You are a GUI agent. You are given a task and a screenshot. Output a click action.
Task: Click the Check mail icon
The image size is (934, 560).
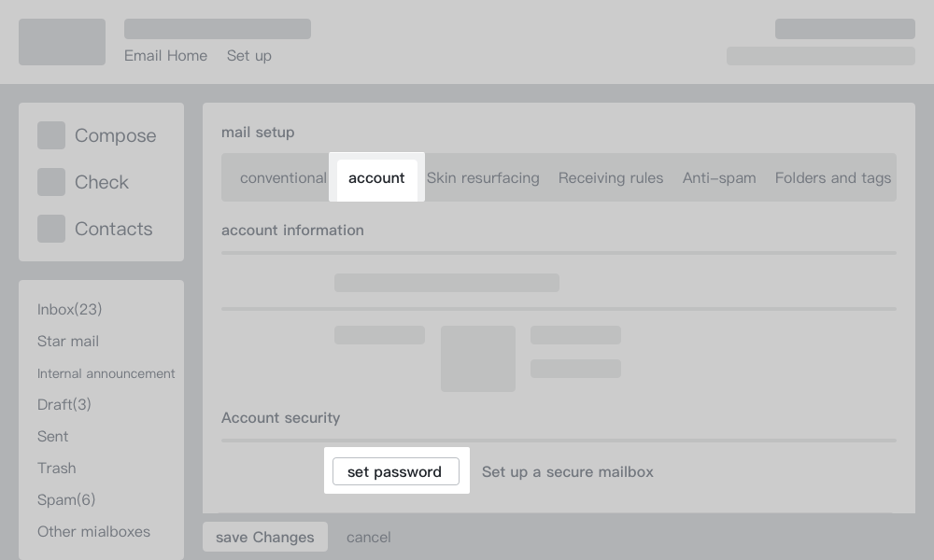click(x=51, y=182)
